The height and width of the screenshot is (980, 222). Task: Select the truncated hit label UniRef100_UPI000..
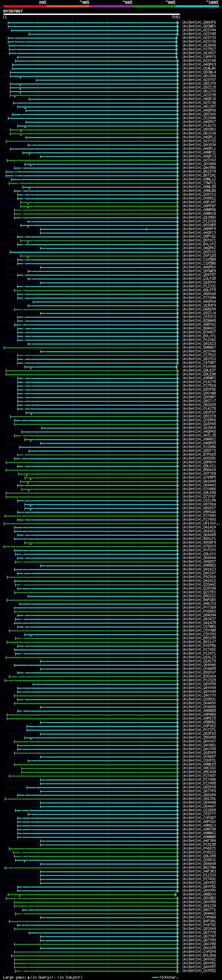pyautogui.click(x=201, y=524)
